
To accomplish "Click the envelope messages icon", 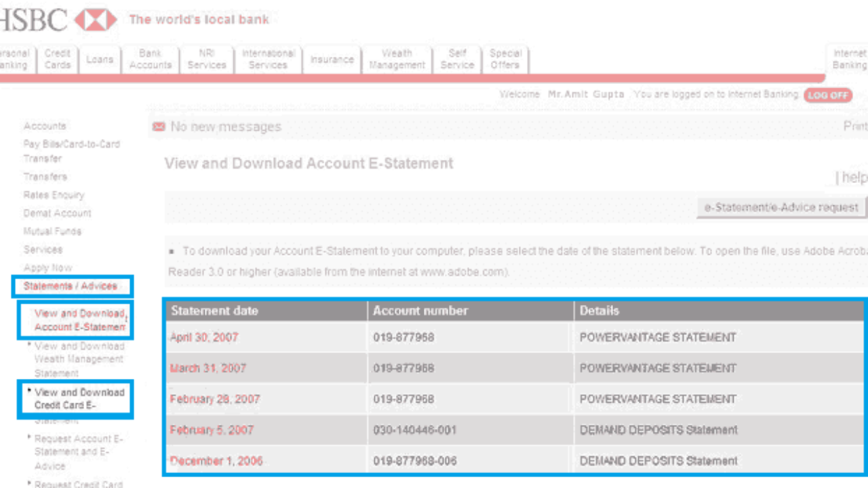I will click(x=159, y=127).
